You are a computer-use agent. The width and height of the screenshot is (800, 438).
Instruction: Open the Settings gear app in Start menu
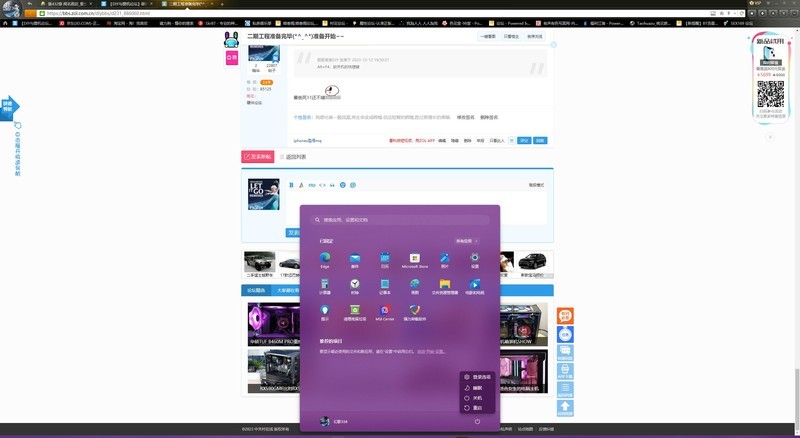474,259
